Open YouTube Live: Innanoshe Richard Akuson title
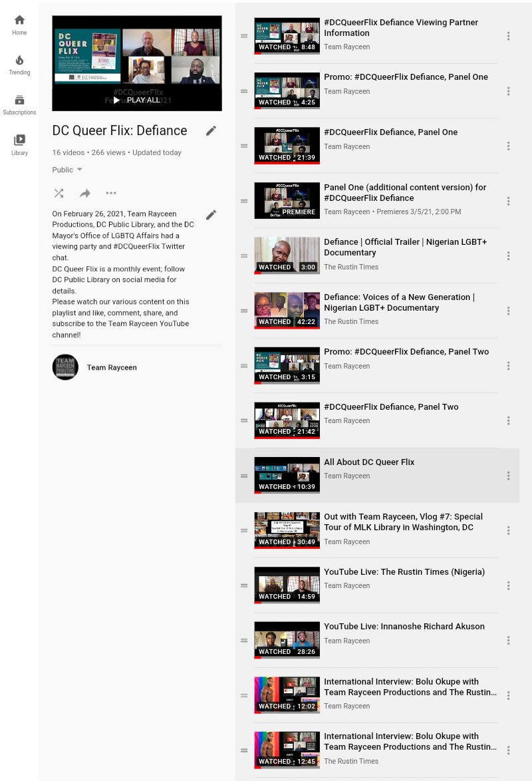 [404, 627]
